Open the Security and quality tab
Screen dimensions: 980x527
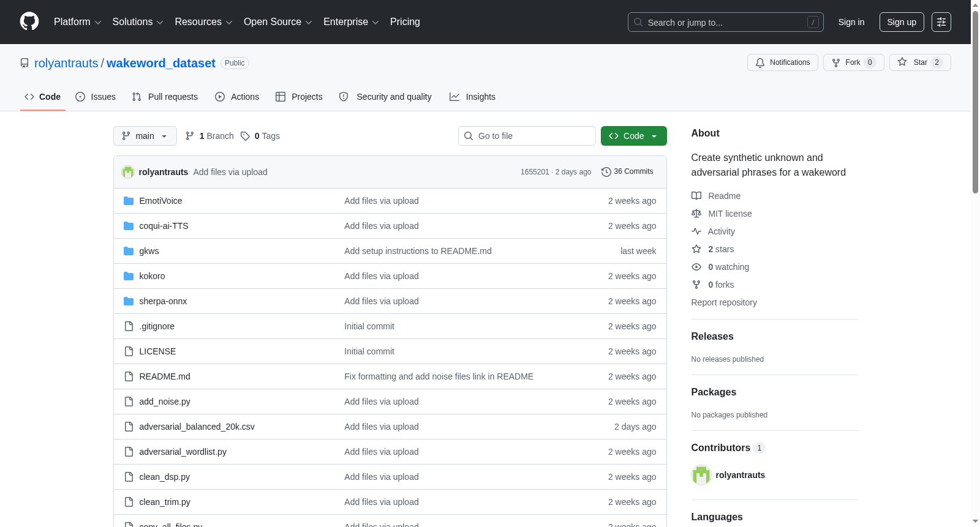click(385, 97)
